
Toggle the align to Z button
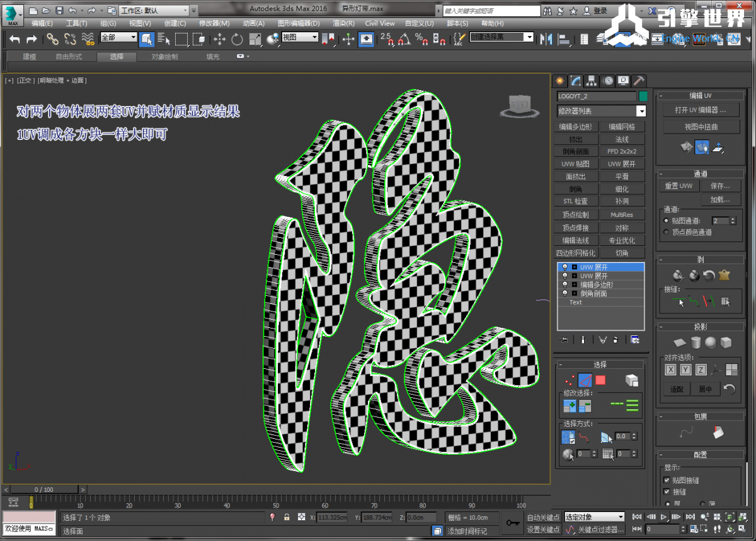701,370
